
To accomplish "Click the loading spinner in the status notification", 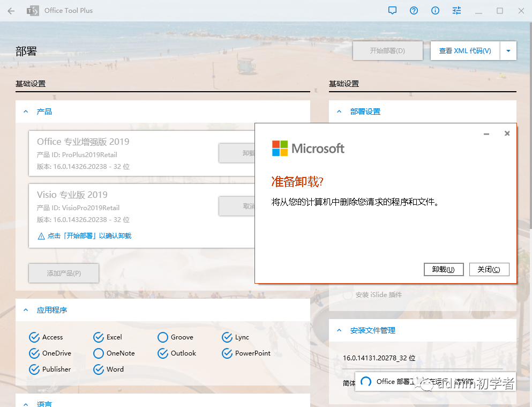I will [x=366, y=382].
